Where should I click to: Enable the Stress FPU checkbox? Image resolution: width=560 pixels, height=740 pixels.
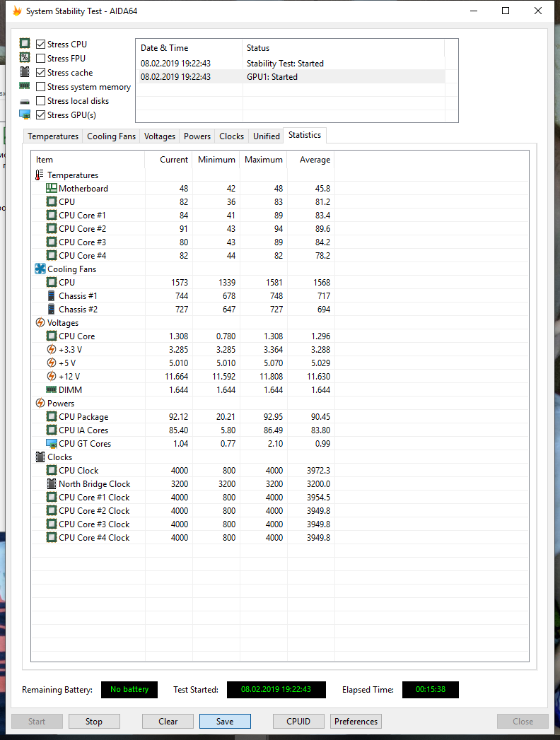pos(40,58)
